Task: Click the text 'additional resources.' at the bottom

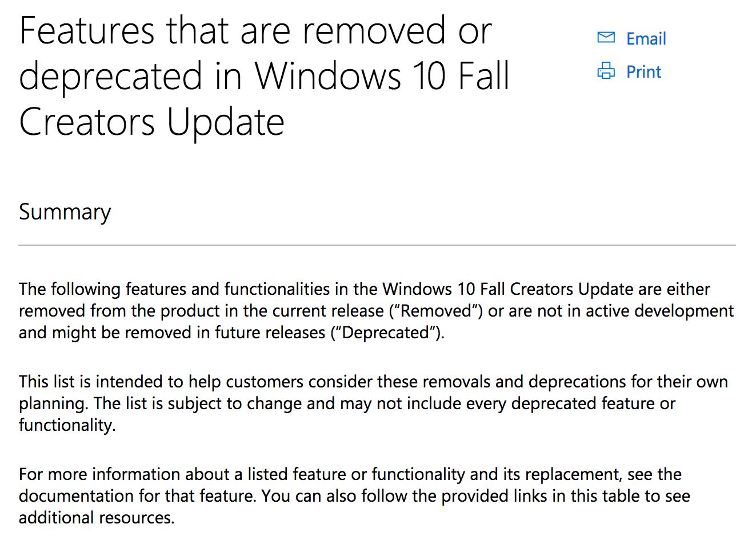Action: (x=97, y=518)
